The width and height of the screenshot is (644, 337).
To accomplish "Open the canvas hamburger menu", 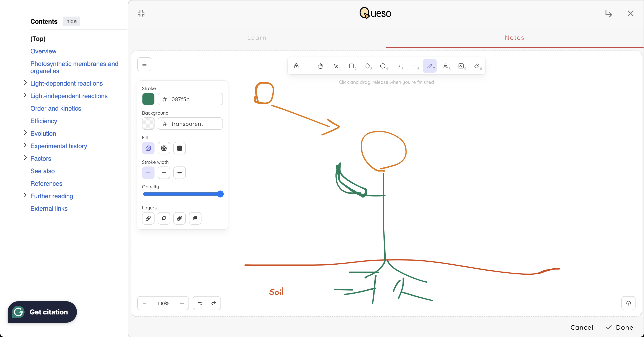I will [x=144, y=64].
